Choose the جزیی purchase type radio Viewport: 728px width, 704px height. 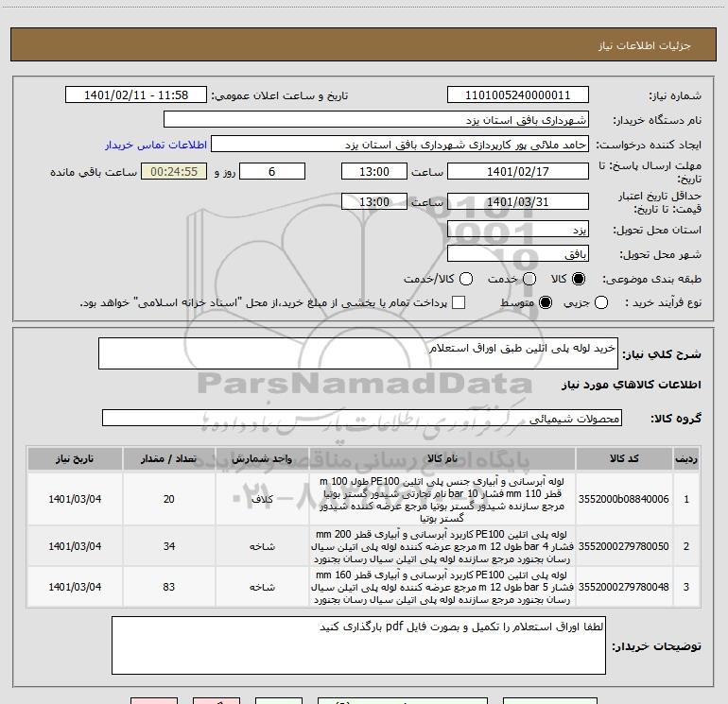click(x=601, y=302)
